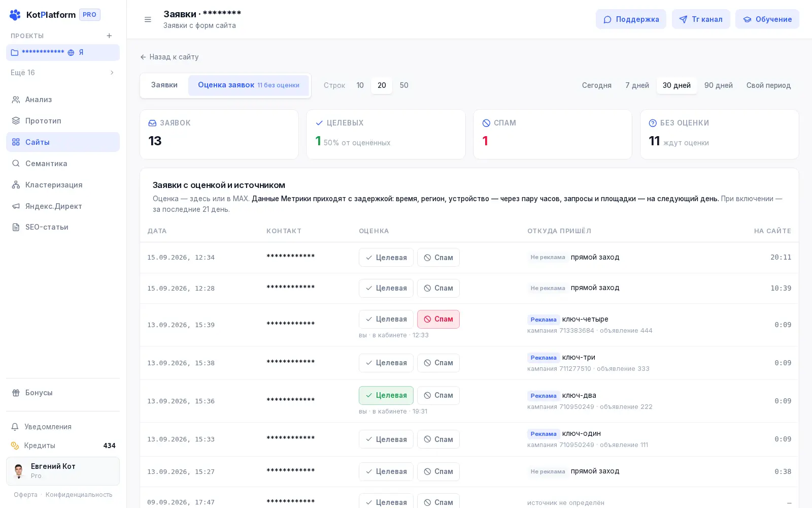
Task: Click the Бонусы gift icon
Action: point(16,393)
